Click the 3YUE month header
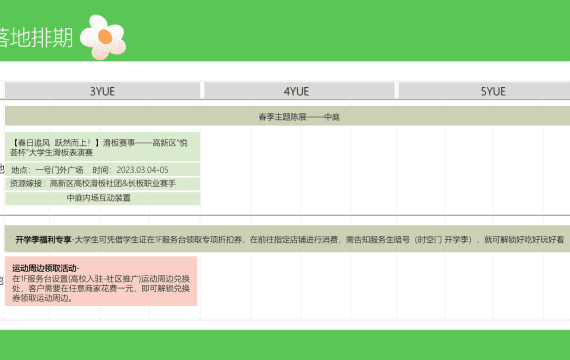Viewport: 570px width, 360px height. (x=103, y=91)
